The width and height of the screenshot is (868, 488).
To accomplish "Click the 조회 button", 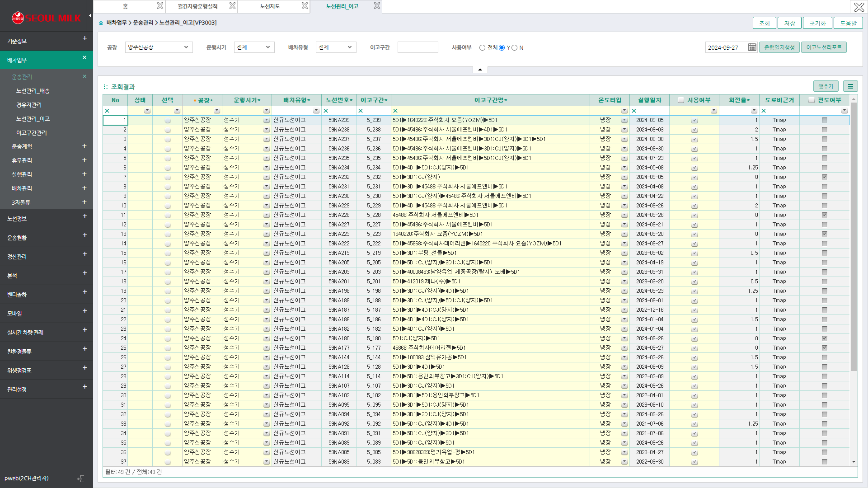I will [765, 23].
